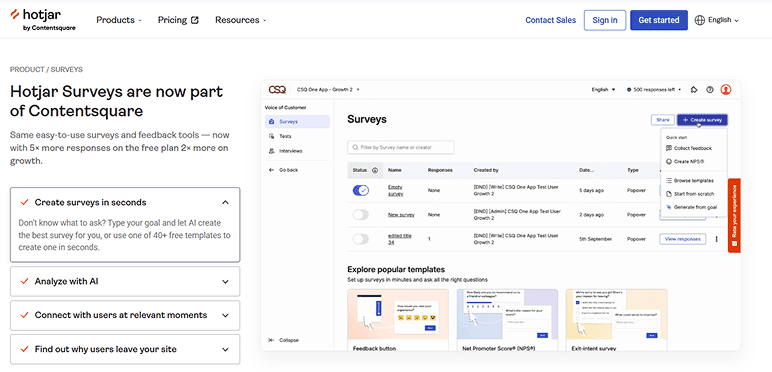772x372 pixels.
Task: Click the Go back arrow icon
Action: 272,170
